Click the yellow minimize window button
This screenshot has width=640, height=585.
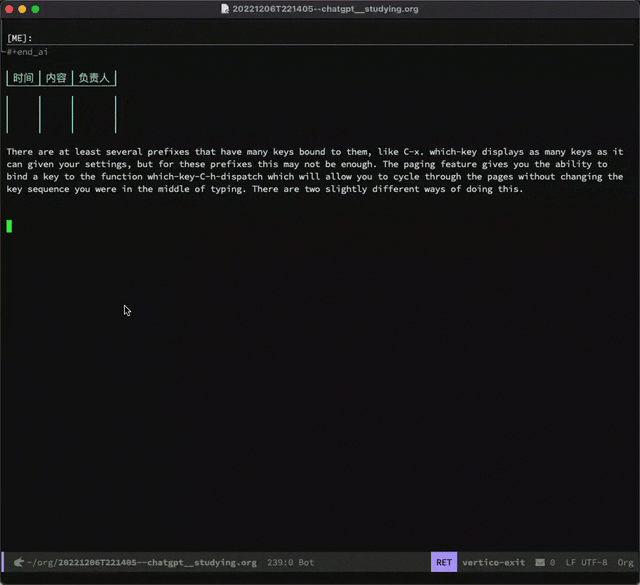tap(22, 9)
